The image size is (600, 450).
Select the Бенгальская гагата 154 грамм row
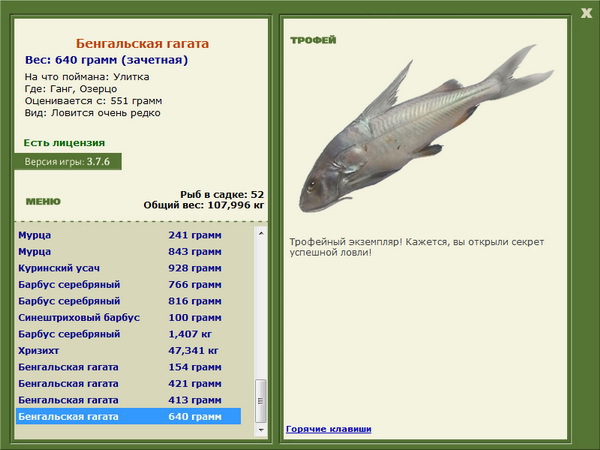click(129, 367)
